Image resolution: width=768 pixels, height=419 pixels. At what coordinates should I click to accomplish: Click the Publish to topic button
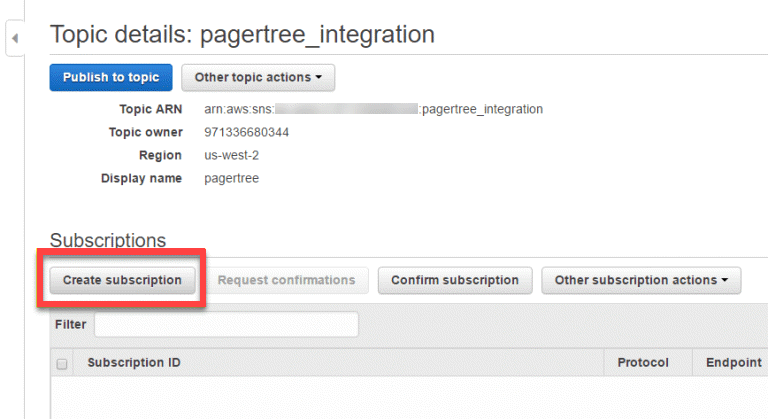tap(111, 78)
